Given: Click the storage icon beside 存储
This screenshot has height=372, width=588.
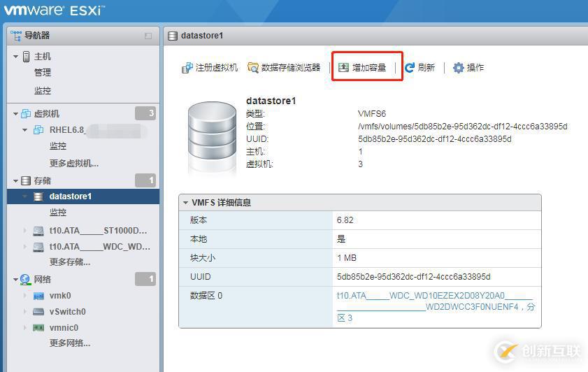Looking at the screenshot, I should pos(26,180).
